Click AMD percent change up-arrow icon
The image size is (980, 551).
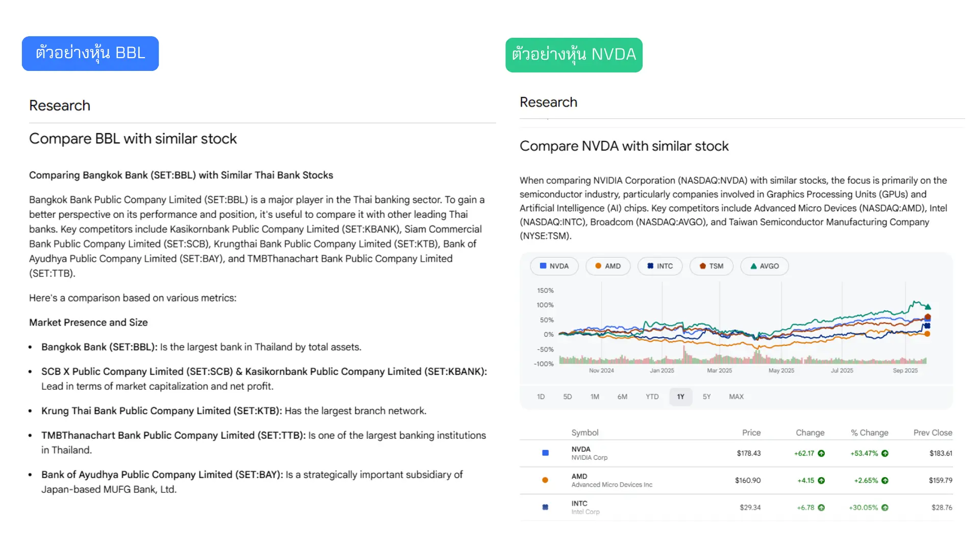tap(885, 480)
